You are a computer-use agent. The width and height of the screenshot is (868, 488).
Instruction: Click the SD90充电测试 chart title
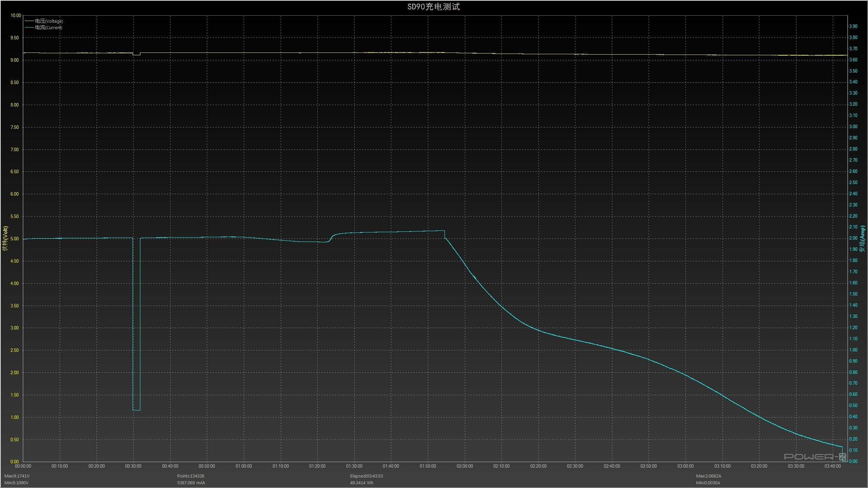tap(433, 7)
